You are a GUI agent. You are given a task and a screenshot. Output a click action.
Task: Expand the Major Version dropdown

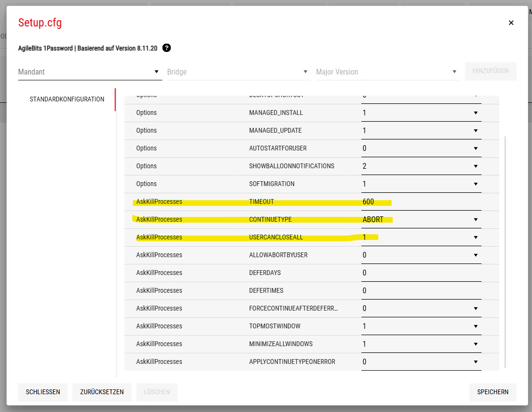pyautogui.click(x=387, y=72)
